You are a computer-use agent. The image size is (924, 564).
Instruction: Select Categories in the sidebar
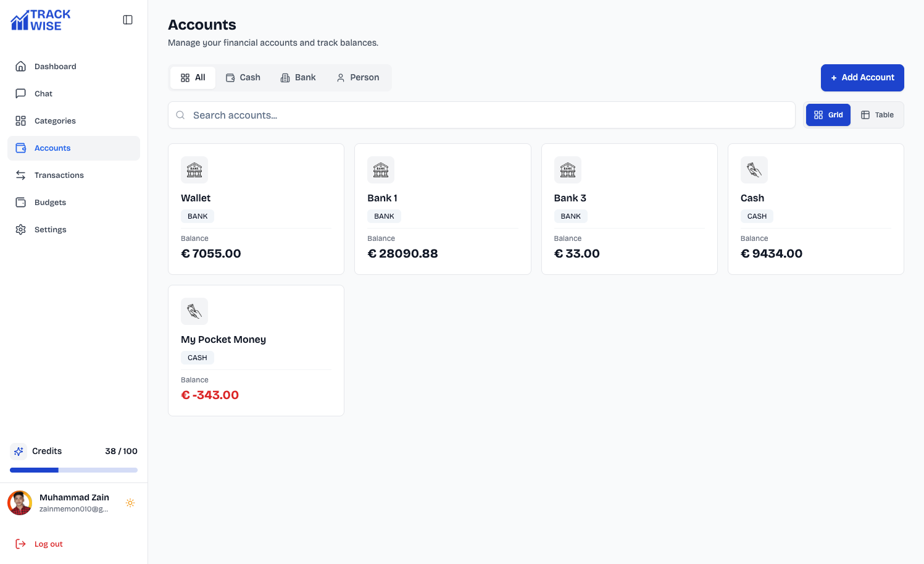55,120
